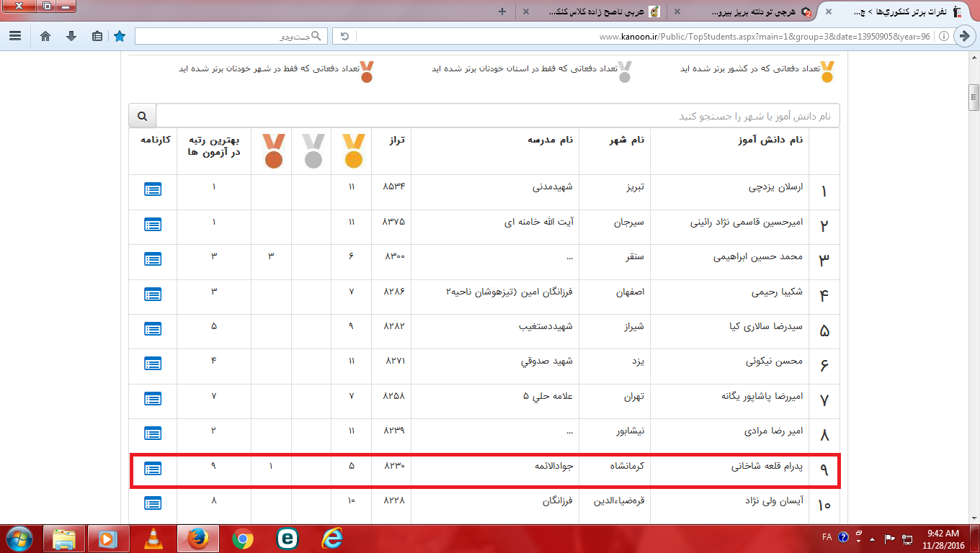Go to Firefox home page
Viewport: 980px width, 553px height.
click(45, 36)
